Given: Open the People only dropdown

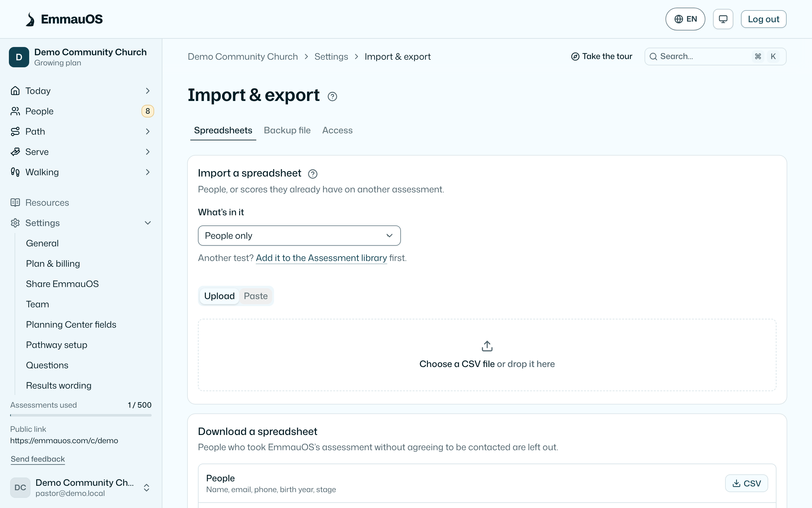Looking at the screenshot, I should pyautogui.click(x=299, y=236).
